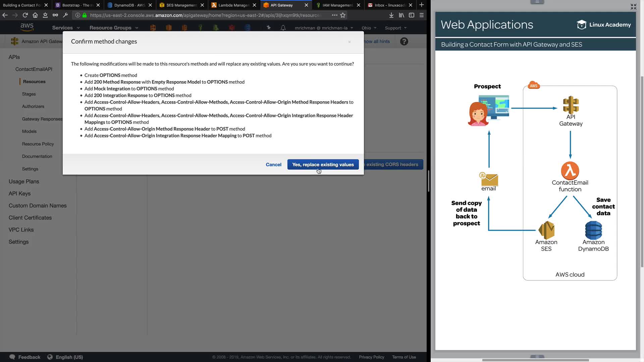
Task: Click the AWS logo
Action: (x=27, y=27)
